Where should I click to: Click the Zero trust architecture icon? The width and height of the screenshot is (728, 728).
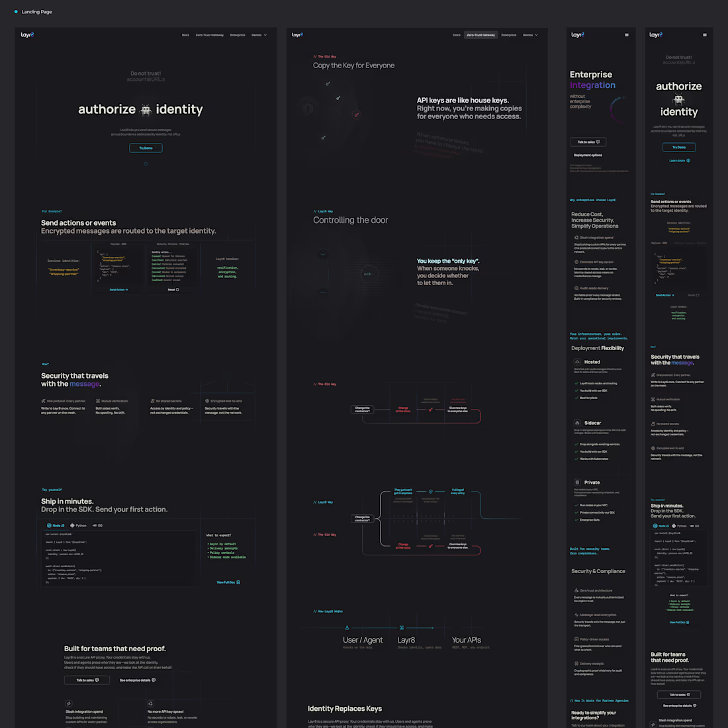[x=576, y=590]
